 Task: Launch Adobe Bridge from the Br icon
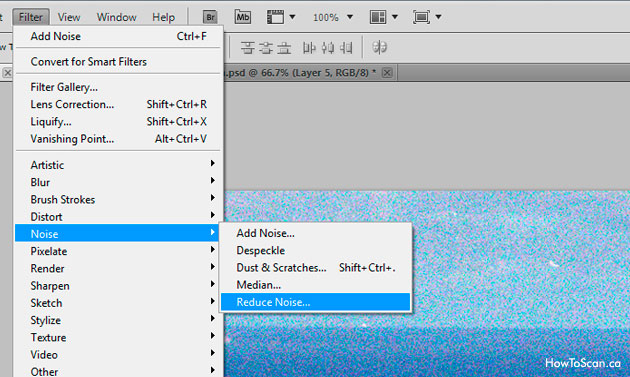210,17
